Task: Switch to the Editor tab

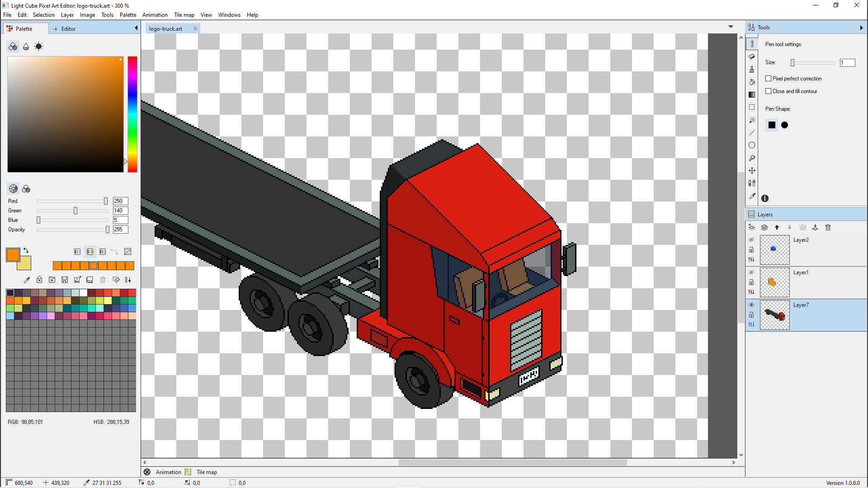Action: 68,28
